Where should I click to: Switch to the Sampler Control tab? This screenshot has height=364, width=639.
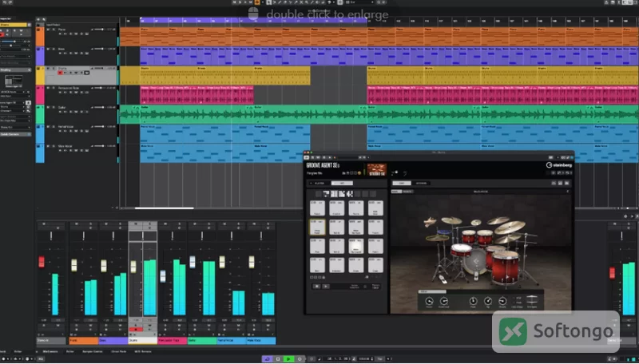[93, 351]
